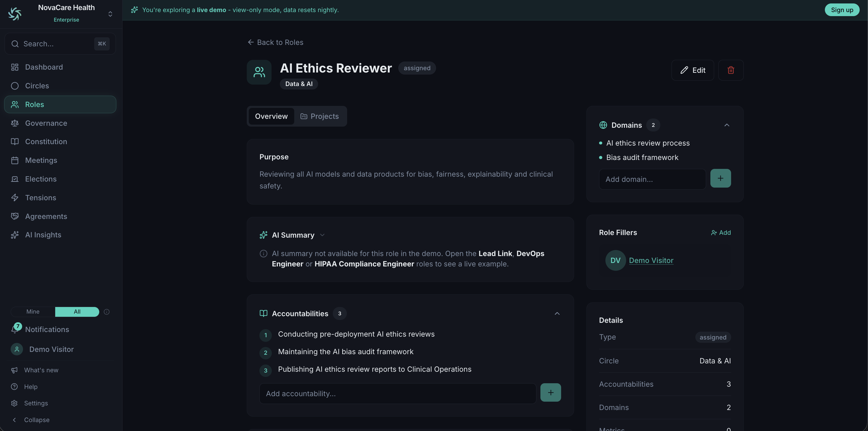Click the Circles ring icon
The width and height of the screenshot is (868, 431).
coord(14,85)
